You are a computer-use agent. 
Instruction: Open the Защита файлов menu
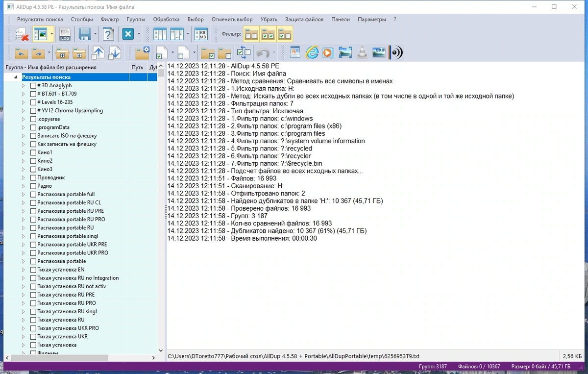[x=304, y=20]
